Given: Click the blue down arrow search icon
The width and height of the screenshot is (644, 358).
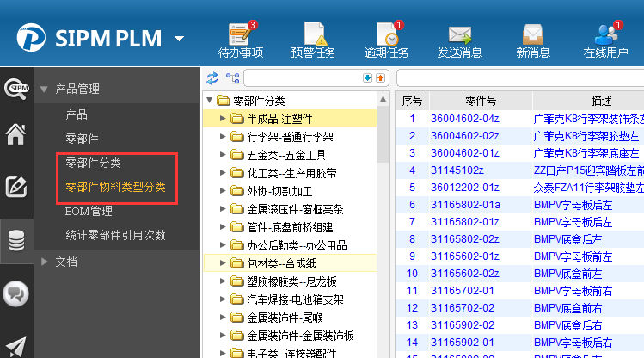Looking at the screenshot, I should click(x=367, y=78).
